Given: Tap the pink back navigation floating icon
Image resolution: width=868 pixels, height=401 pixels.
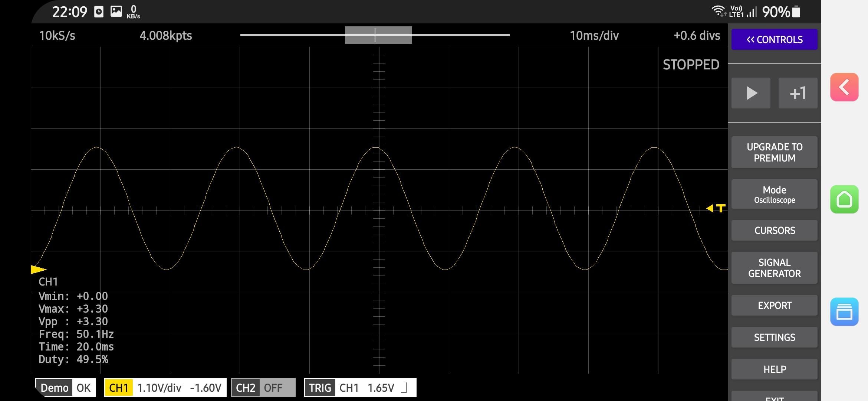Looking at the screenshot, I should coord(845,88).
